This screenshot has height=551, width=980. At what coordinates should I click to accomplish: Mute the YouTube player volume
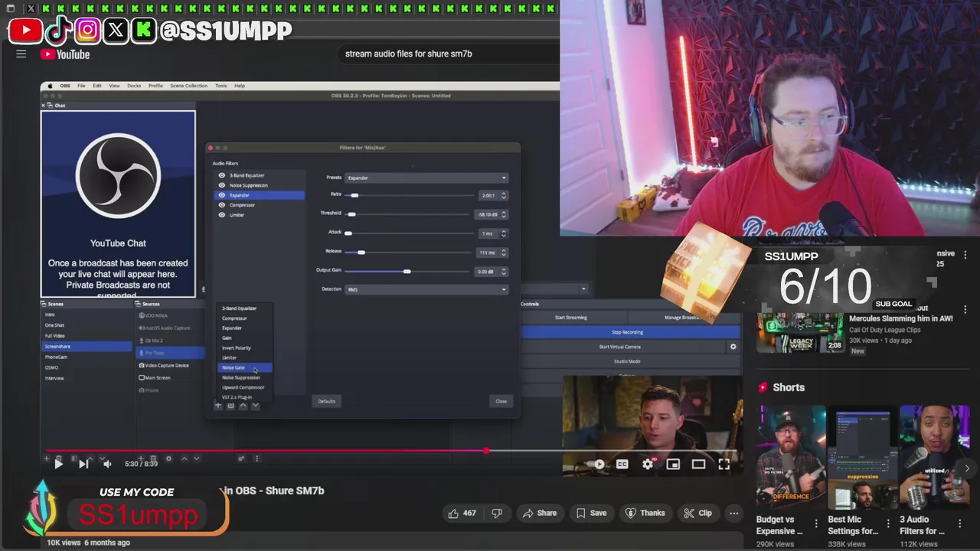[x=107, y=464]
